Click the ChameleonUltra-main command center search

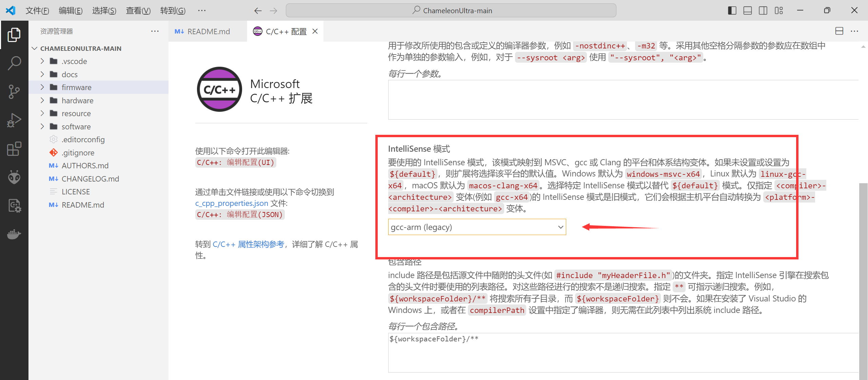coord(451,10)
